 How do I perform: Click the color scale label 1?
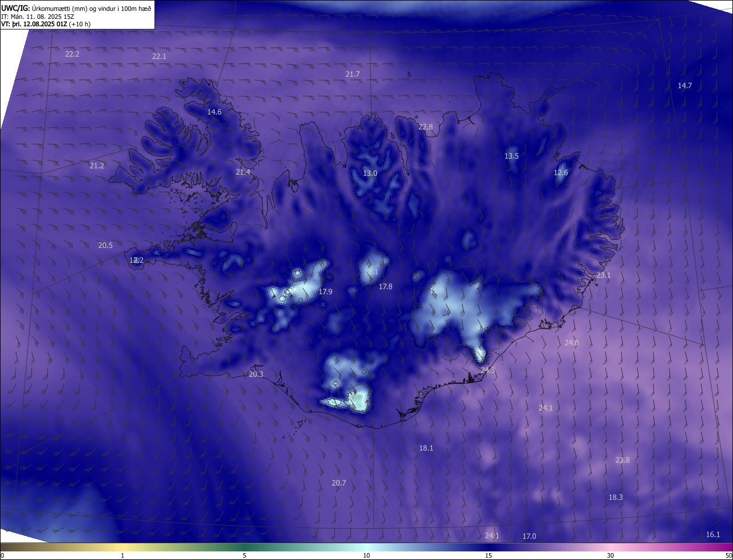[x=123, y=555]
